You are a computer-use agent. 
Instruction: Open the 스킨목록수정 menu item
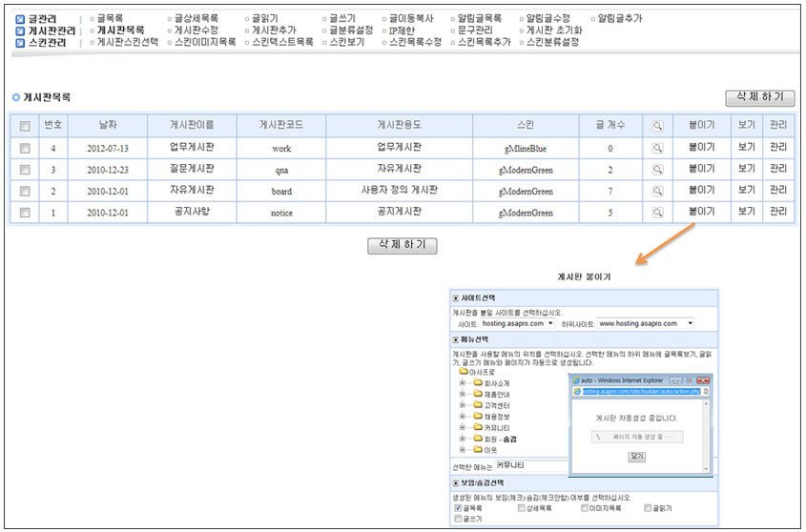[x=415, y=43]
